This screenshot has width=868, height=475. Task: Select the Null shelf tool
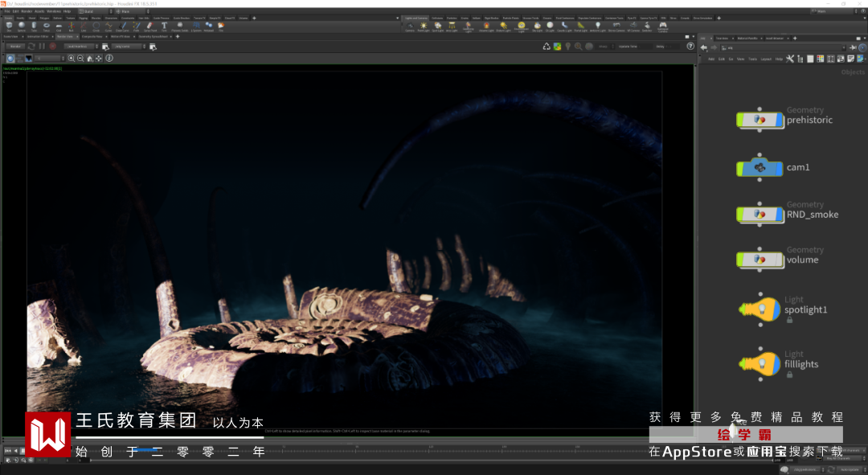pyautogui.click(x=72, y=26)
